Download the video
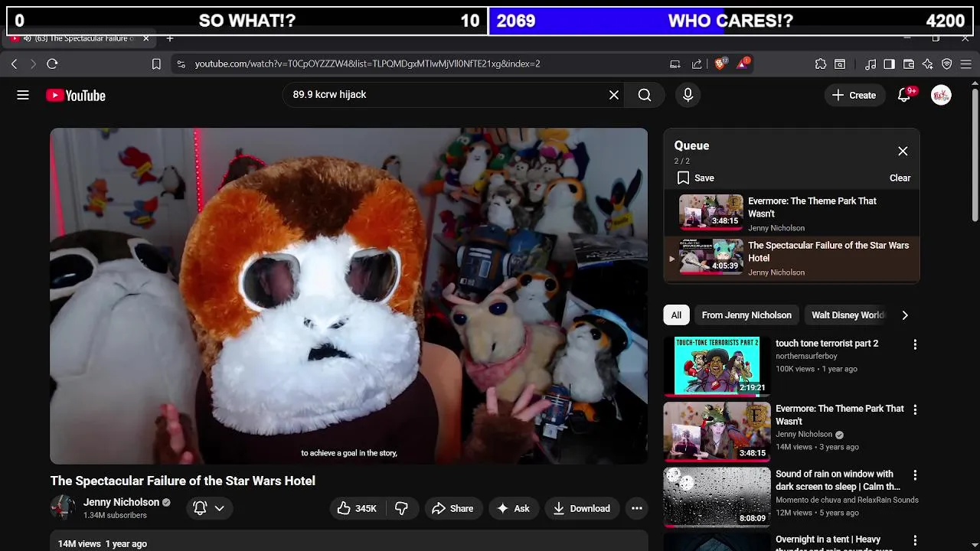The height and width of the screenshot is (551, 980). tap(581, 509)
